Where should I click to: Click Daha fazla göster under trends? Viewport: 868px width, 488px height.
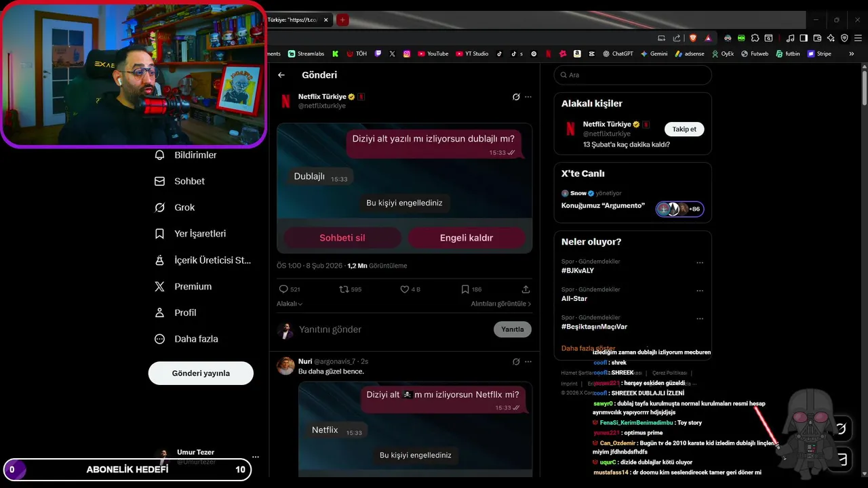588,348
